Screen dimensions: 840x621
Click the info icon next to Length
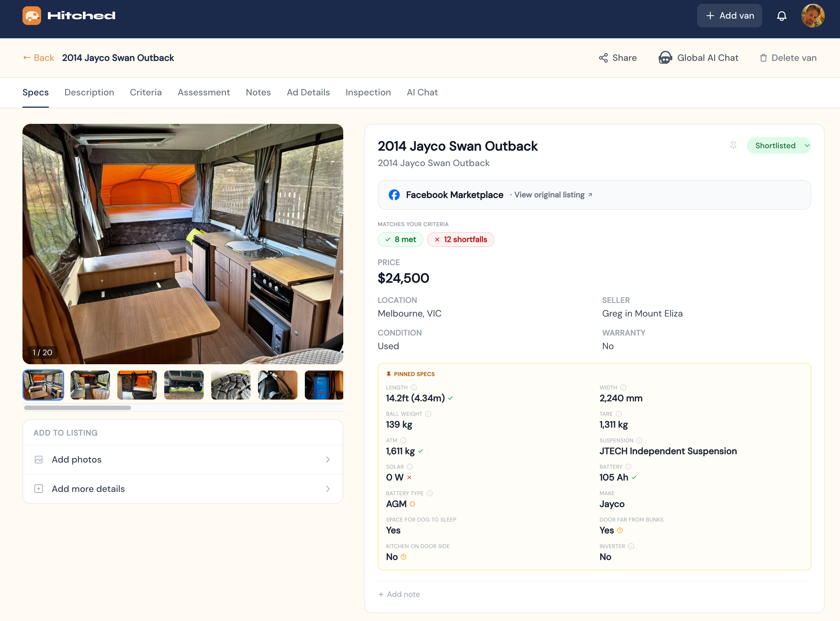point(414,388)
